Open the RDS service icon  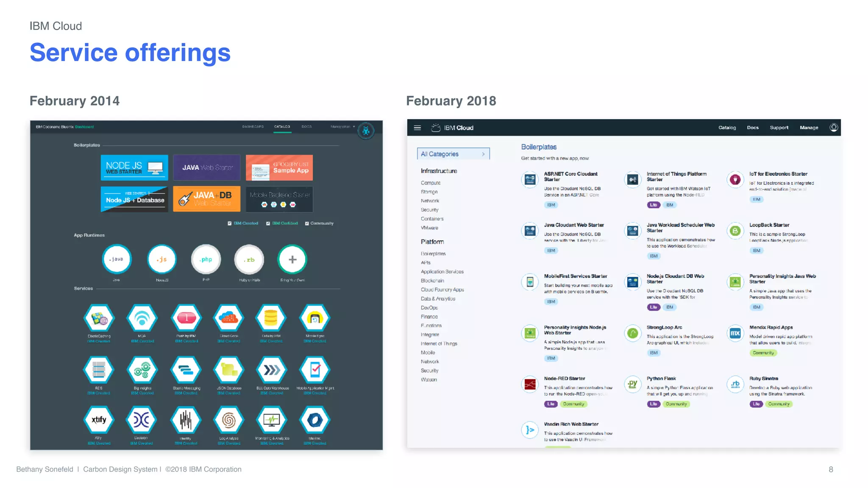coord(99,370)
